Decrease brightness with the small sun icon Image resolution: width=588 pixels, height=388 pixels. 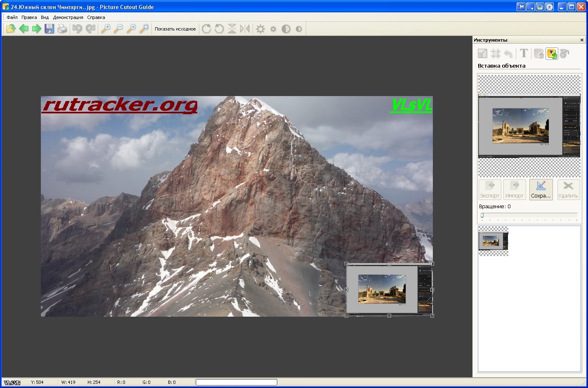point(273,29)
